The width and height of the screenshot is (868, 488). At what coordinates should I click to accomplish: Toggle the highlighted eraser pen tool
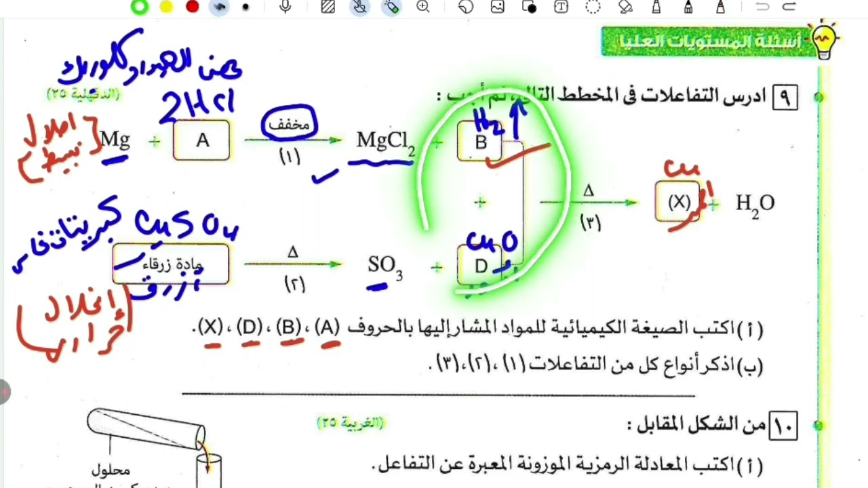pos(391,7)
